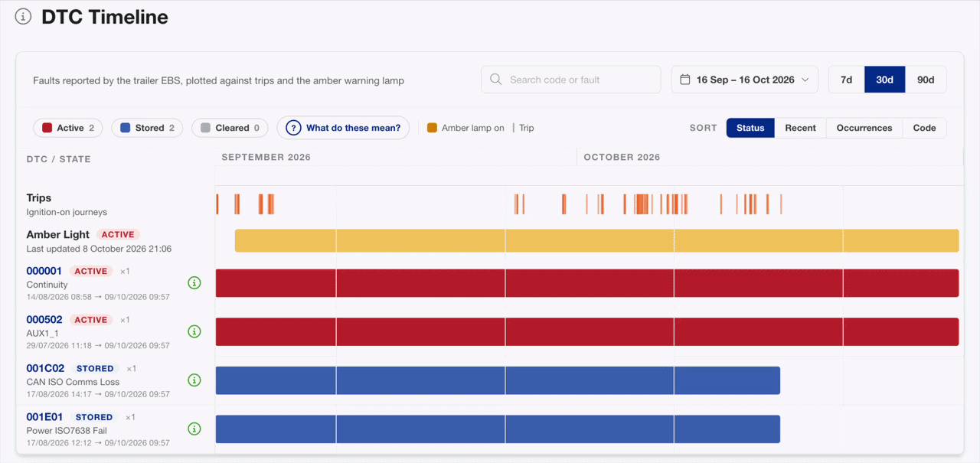Image resolution: width=980 pixels, height=463 pixels.
Task: Click the info icon beside DTC Timeline title
Action: click(x=24, y=17)
